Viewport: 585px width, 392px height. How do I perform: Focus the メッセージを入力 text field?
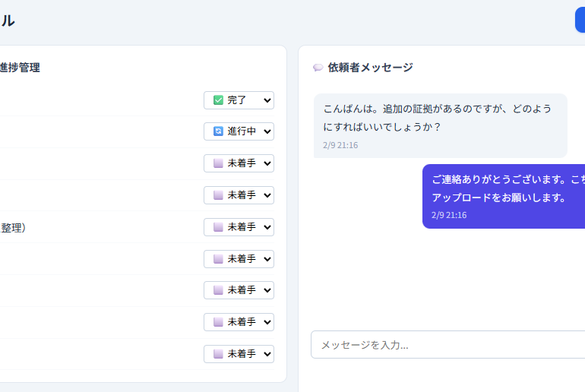447,345
